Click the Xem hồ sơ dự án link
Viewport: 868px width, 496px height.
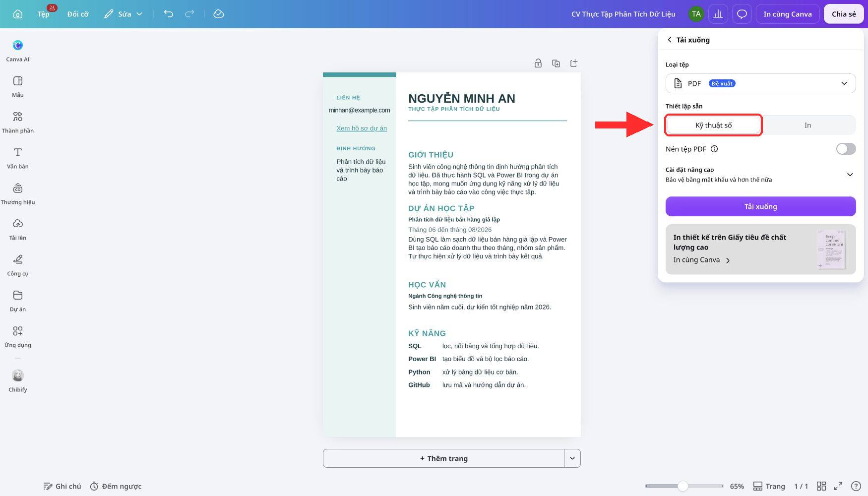coord(362,128)
